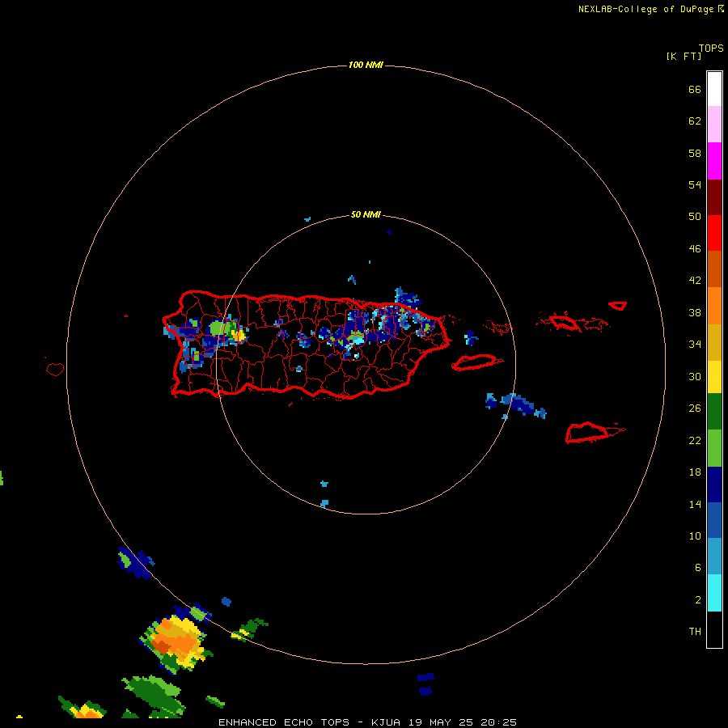Click the 10 legend value
This screenshot has width=728, height=728.
coord(695,536)
